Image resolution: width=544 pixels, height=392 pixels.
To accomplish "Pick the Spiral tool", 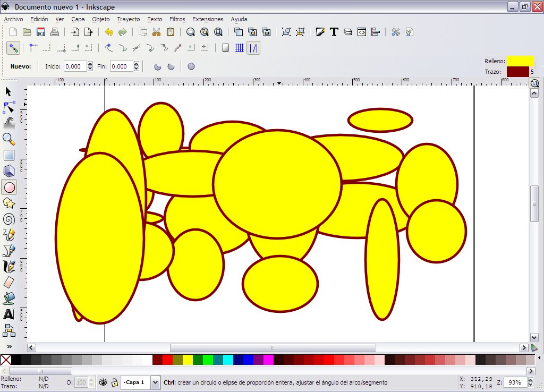I will (x=8, y=218).
